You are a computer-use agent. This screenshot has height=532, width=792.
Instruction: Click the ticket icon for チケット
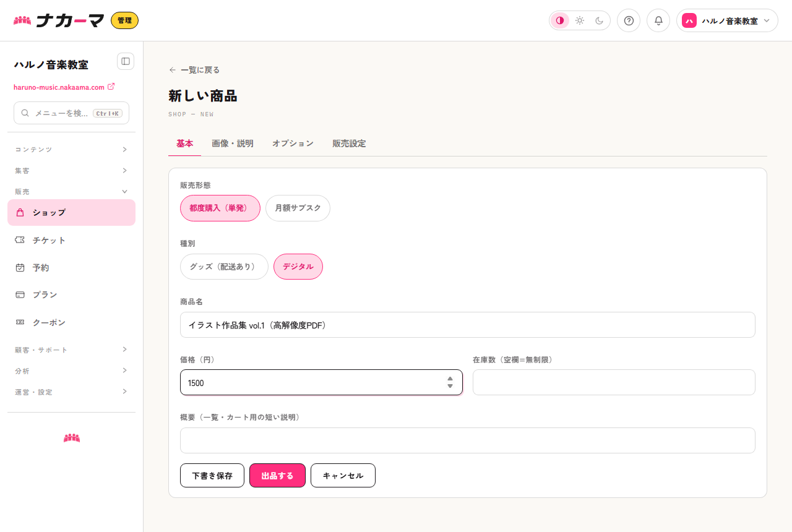pos(20,240)
